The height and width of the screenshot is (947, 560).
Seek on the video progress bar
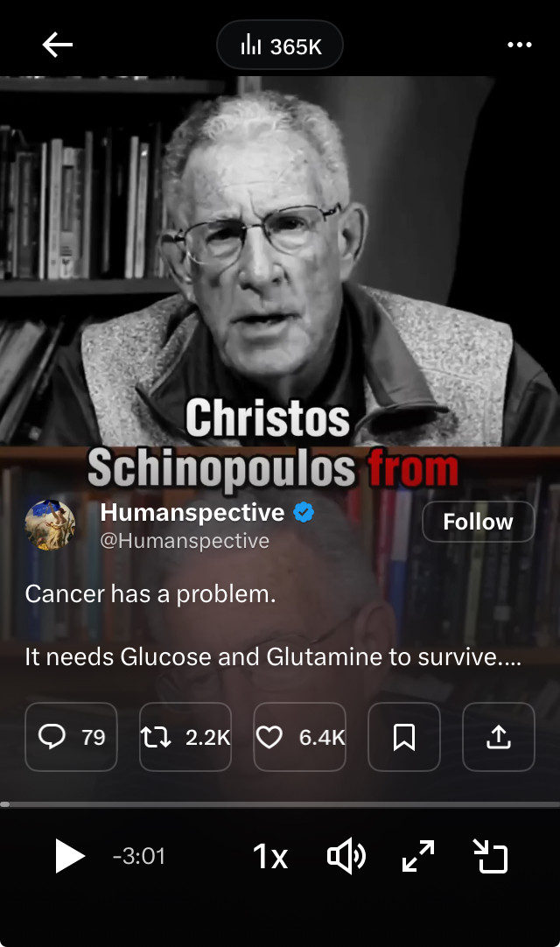(x=280, y=804)
